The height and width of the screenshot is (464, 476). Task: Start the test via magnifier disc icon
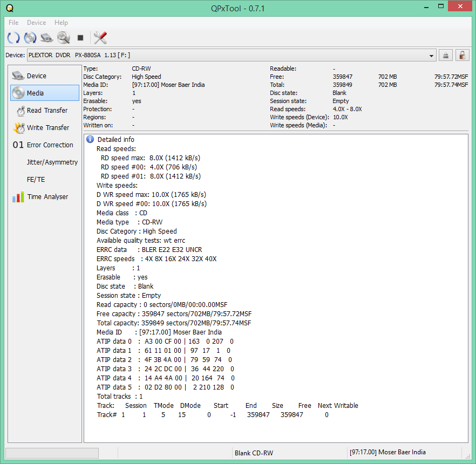pos(64,38)
